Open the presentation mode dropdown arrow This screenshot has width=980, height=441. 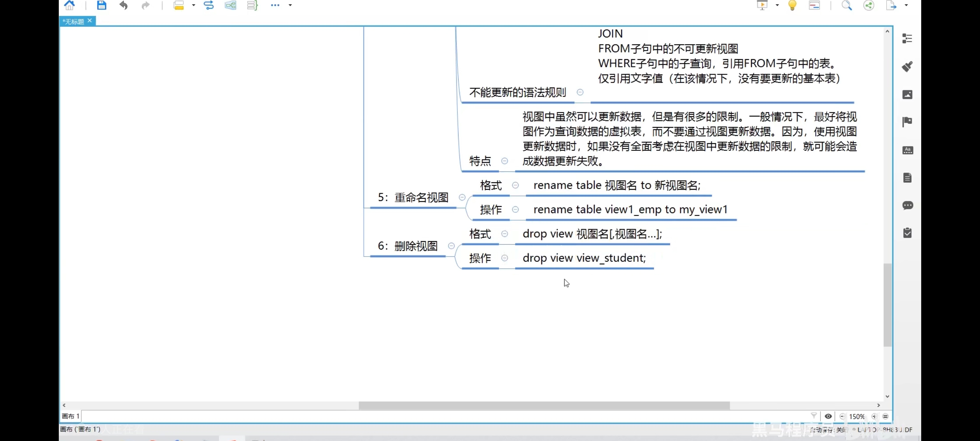(x=777, y=5)
